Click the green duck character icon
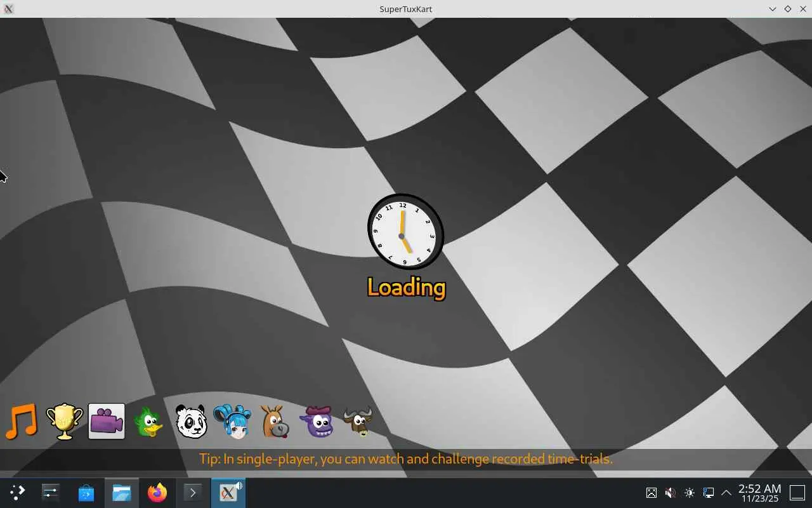This screenshot has width=812, height=508. (x=149, y=422)
